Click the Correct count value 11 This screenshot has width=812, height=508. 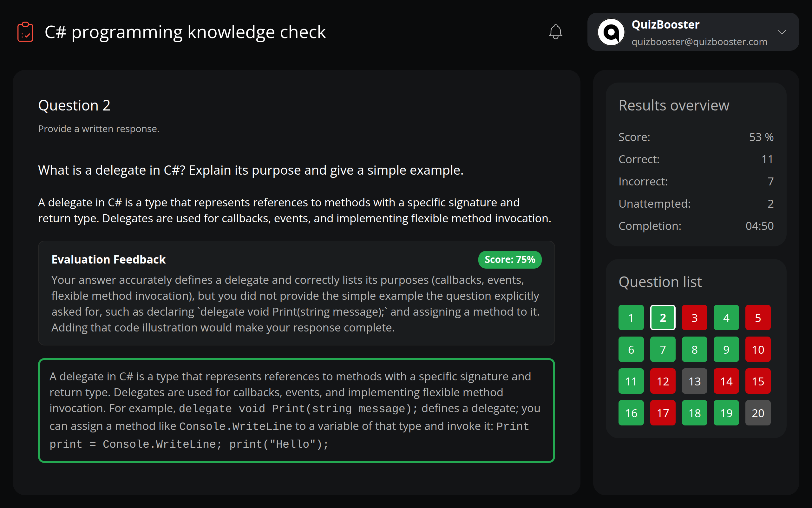(x=767, y=159)
